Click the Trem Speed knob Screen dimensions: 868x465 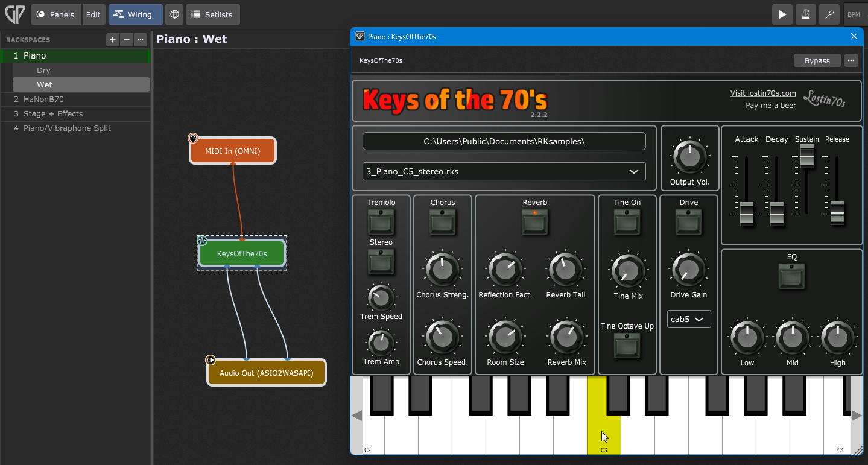[x=381, y=297]
